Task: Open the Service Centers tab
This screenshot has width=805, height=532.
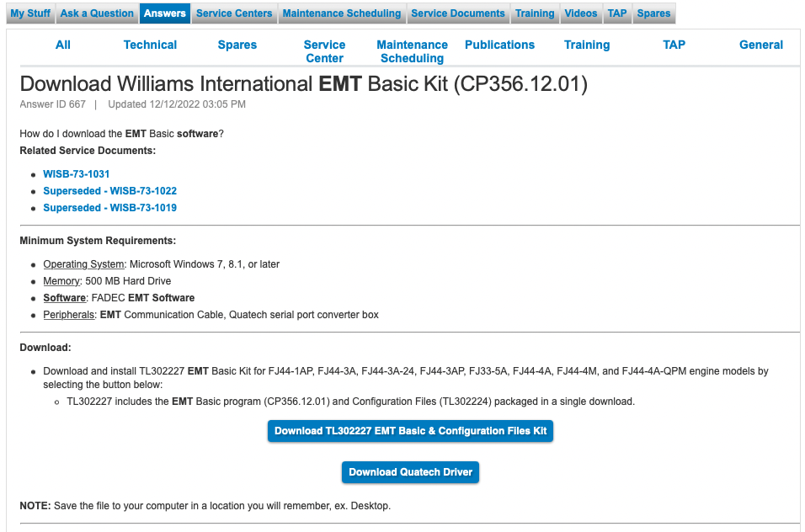Action: pyautogui.click(x=234, y=13)
